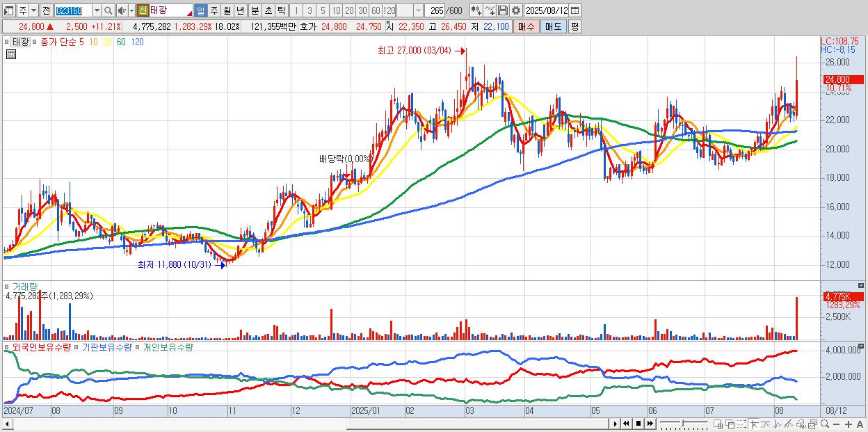Screen dimensions: 868x432
Task: Click the speaker sound icon
Action: (x=122, y=10)
